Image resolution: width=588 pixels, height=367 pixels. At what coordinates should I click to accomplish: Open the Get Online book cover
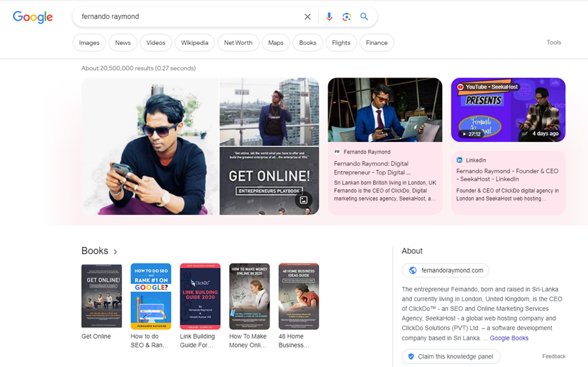tap(102, 296)
